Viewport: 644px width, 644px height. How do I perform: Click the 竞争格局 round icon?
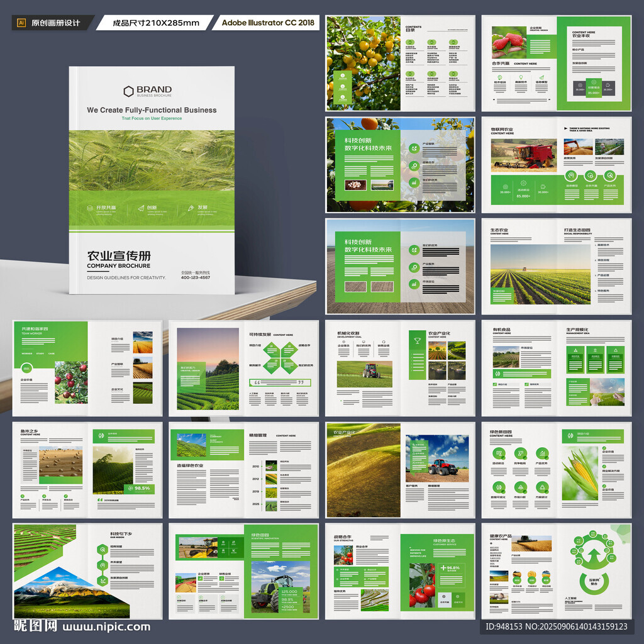click(520, 453)
